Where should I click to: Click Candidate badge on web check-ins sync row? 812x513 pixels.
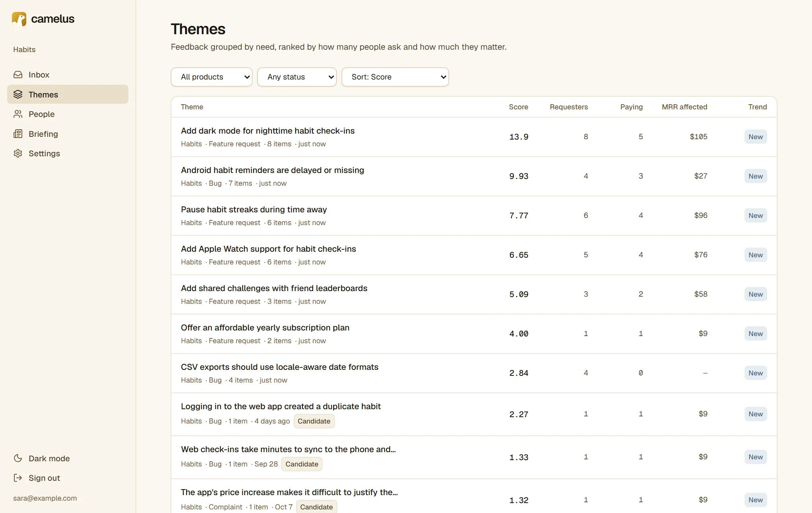pos(302,464)
